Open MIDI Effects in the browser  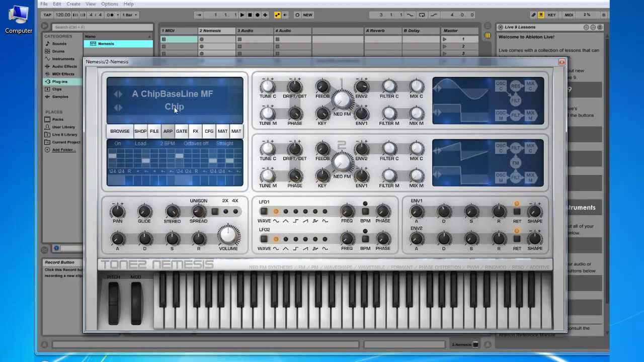(63, 74)
